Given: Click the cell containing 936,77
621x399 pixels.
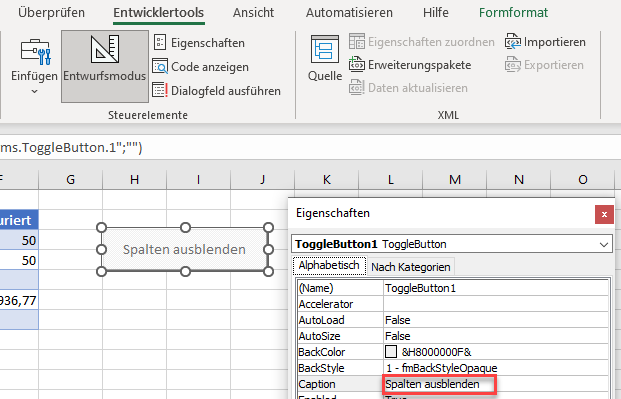Looking at the screenshot, I should (19, 300).
